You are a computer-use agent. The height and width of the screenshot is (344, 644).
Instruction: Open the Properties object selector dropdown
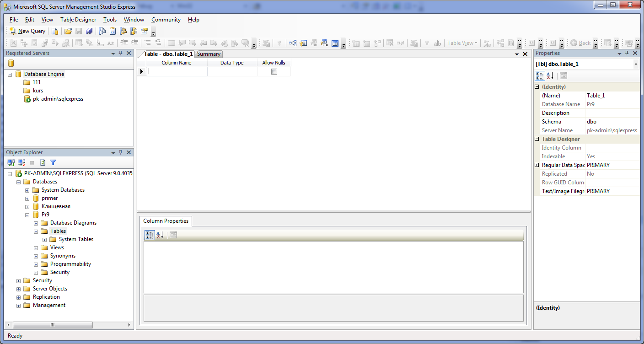(636, 64)
